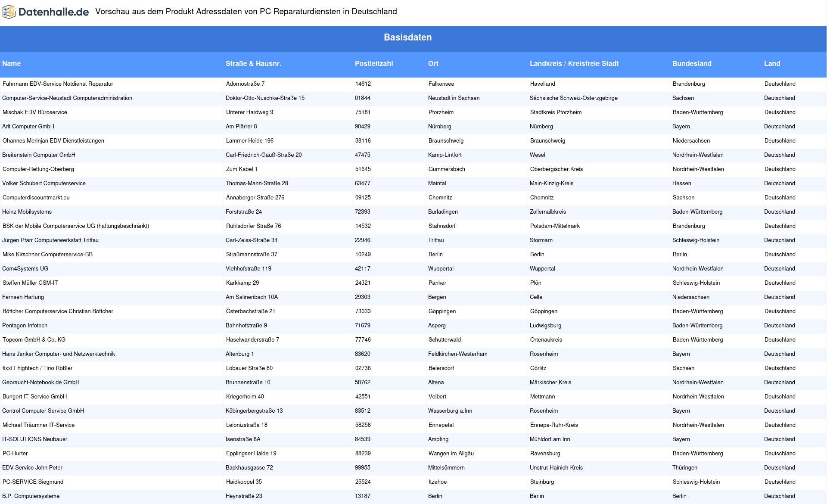
Task: Select the PC-Hurter name cell
Action: coord(15,454)
